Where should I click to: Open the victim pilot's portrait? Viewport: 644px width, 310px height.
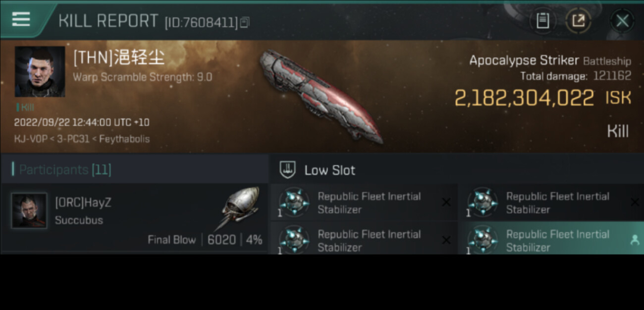40,72
